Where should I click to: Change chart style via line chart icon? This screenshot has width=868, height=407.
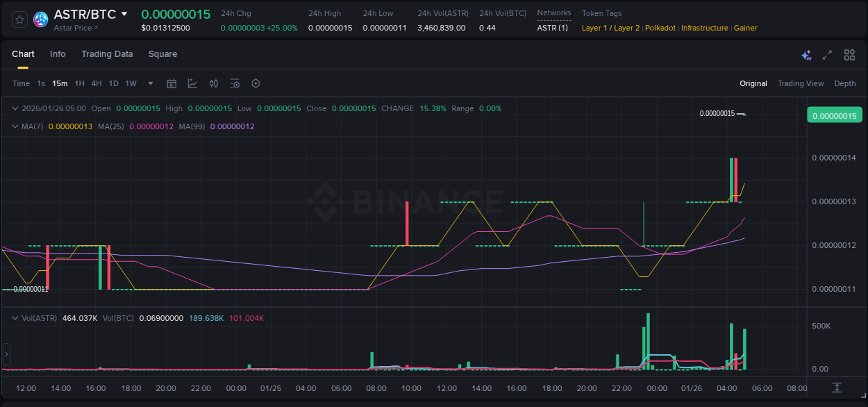(193, 83)
